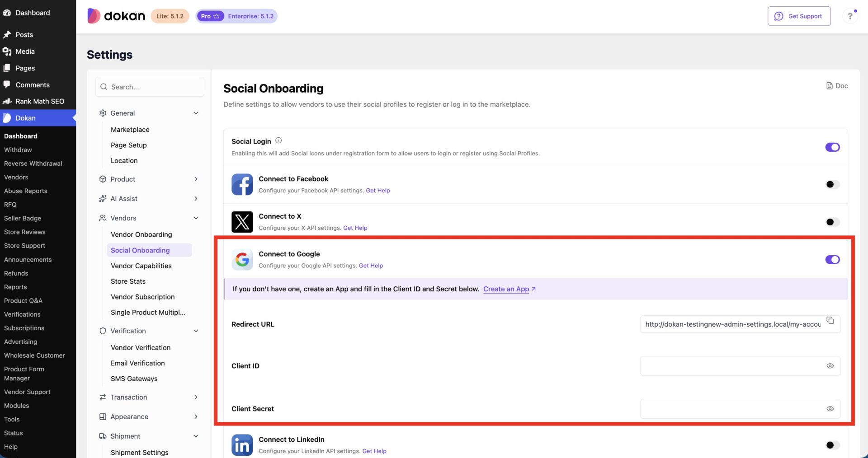The width and height of the screenshot is (868, 458).
Task: Click the LinkedIn logo icon
Action: click(x=242, y=445)
